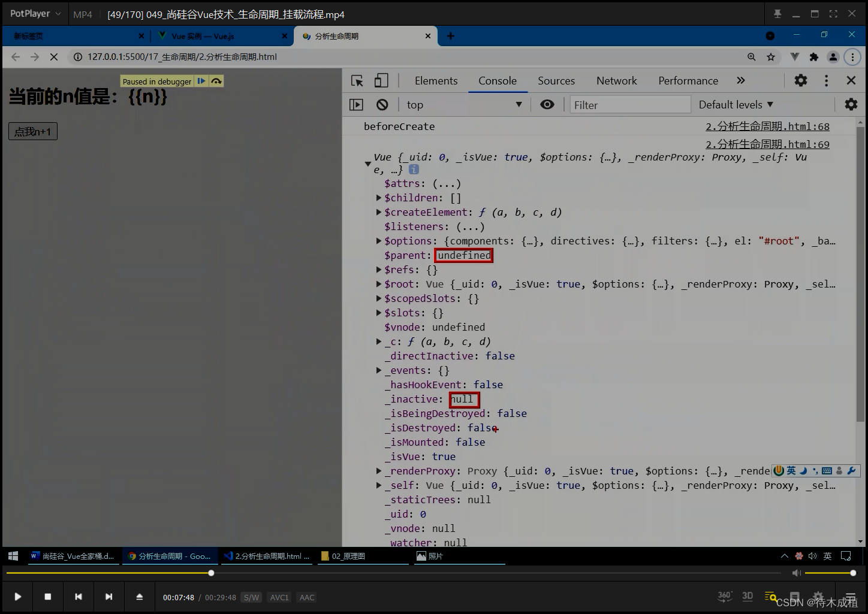Image resolution: width=868 pixels, height=614 pixels.
Task: Open the zoom magnifier in the address bar
Action: [x=751, y=57]
